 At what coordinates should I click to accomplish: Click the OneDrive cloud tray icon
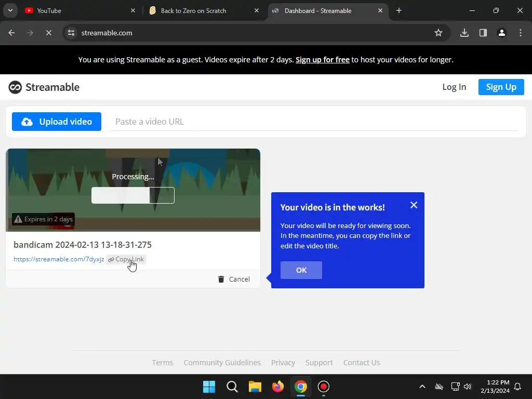pos(439,387)
